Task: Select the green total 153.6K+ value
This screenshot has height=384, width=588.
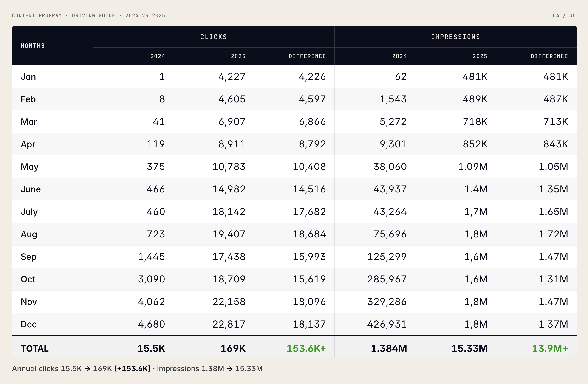Action: click(x=306, y=348)
